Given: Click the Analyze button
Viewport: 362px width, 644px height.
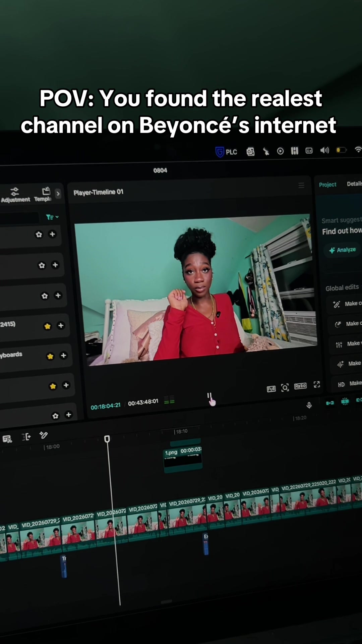Looking at the screenshot, I should (x=342, y=250).
